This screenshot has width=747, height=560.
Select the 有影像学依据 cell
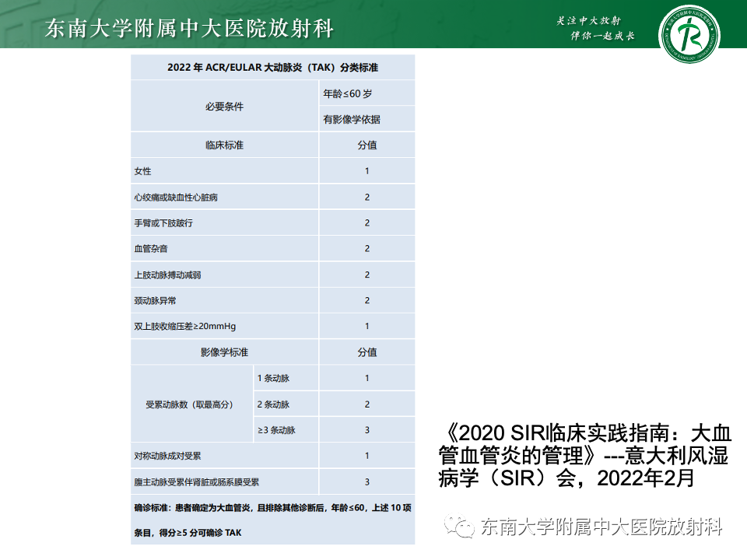coord(367,119)
